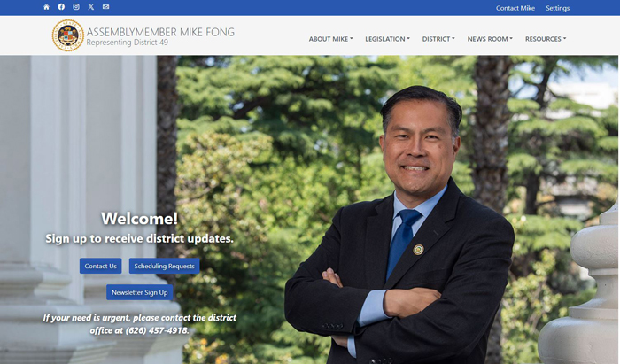620x364 pixels.
Task: Click the Contact Us button
Action: [x=100, y=266]
